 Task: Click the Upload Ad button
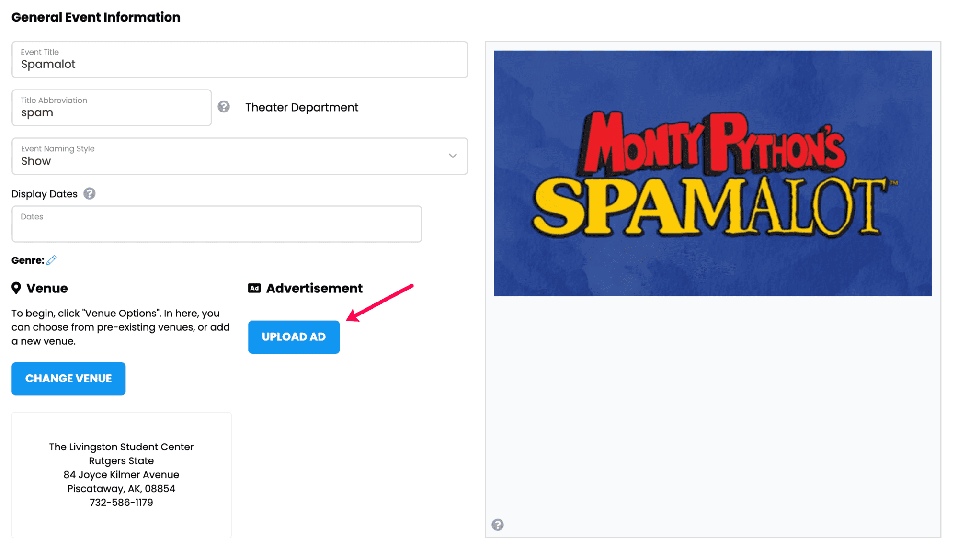coord(294,337)
